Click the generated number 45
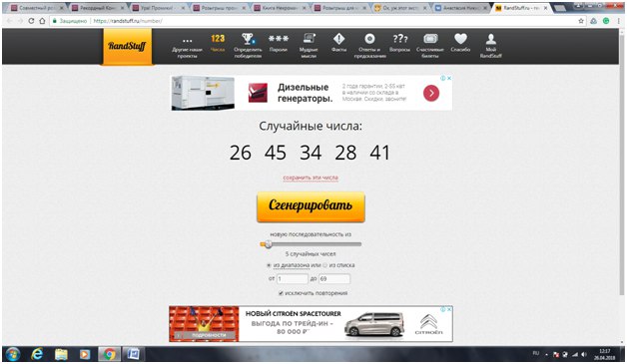 pyautogui.click(x=276, y=153)
